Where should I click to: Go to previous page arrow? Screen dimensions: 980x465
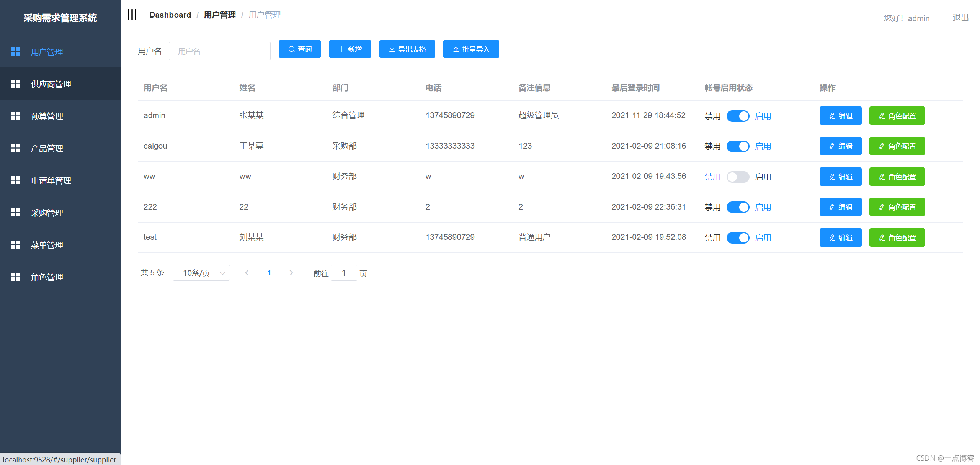pos(247,273)
